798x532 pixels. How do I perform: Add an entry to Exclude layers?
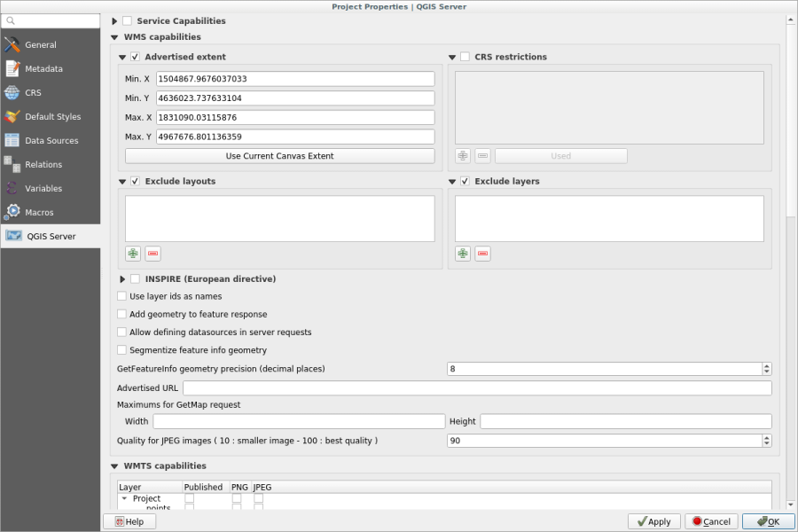(462, 254)
